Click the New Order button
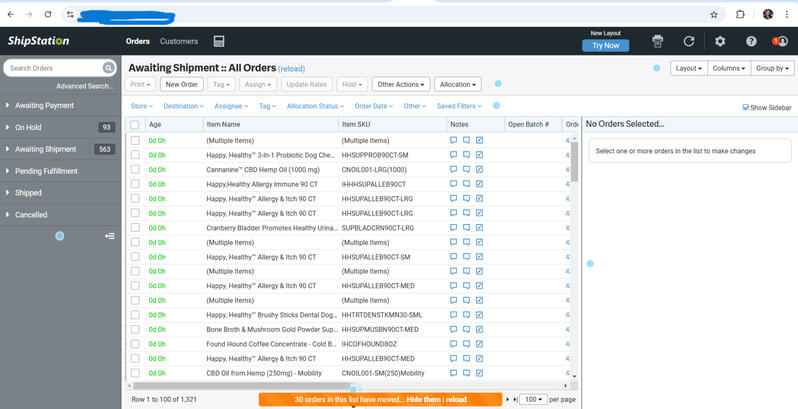This screenshot has width=798, height=409. [182, 84]
